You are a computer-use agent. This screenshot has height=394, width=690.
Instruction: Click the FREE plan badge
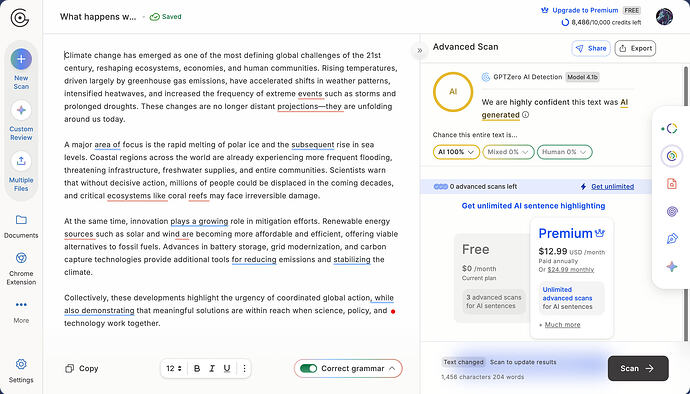pos(632,10)
